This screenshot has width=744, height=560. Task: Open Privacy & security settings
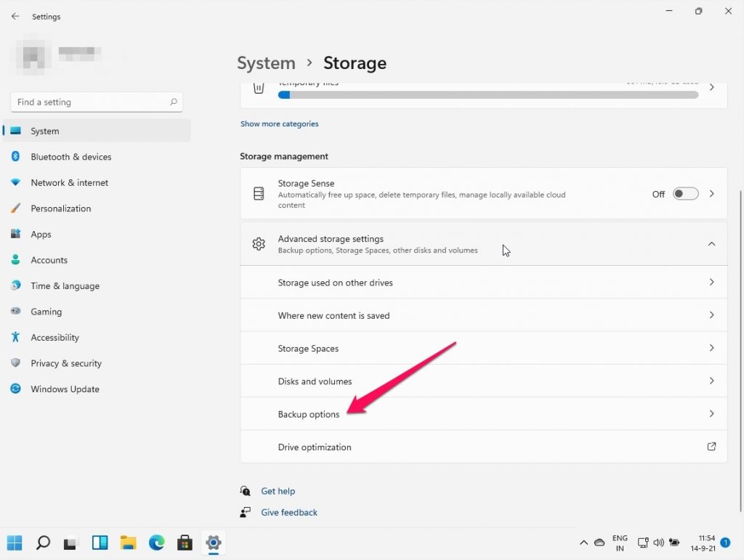[66, 363]
